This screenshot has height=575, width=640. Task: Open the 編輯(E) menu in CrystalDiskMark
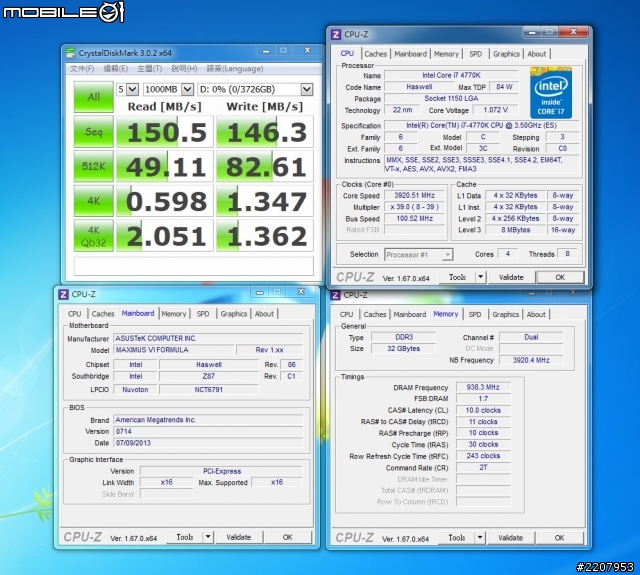point(116,69)
